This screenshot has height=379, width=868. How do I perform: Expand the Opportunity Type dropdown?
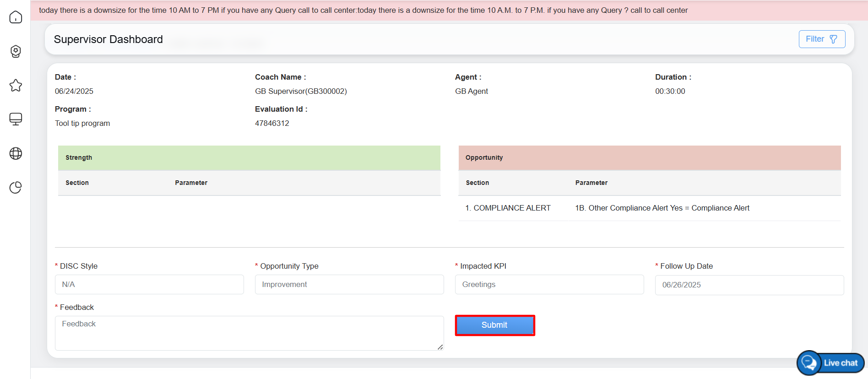pos(349,285)
